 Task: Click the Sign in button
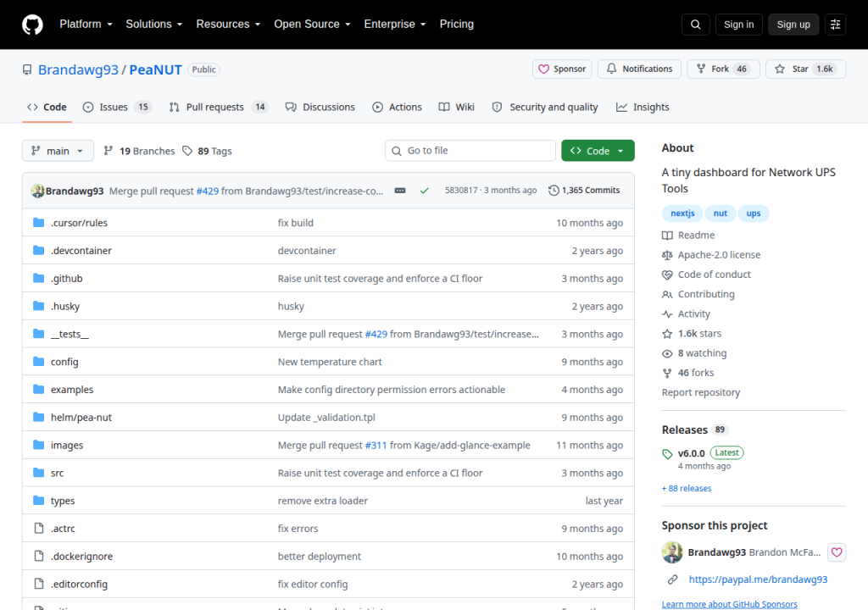738,25
